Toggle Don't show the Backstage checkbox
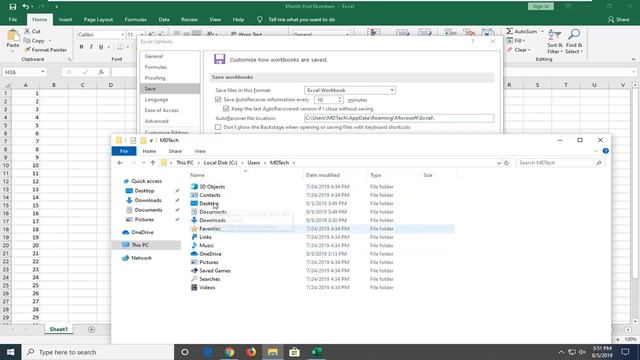Image resolution: width=640 pixels, height=360 pixels. (218, 127)
